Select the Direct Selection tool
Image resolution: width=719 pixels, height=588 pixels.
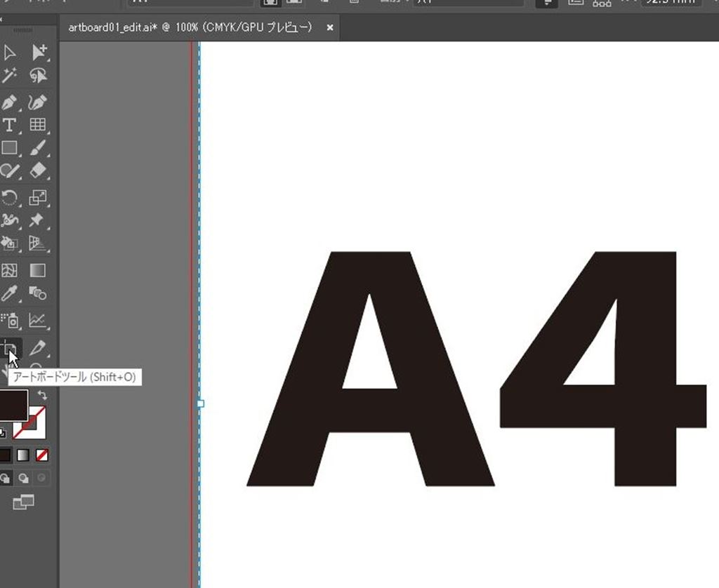(38, 53)
